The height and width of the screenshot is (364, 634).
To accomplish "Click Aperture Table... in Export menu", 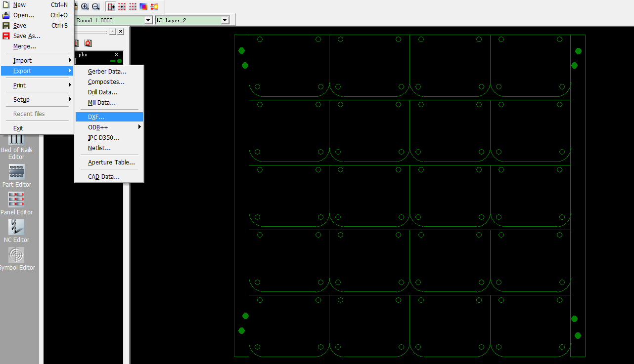I will (x=111, y=162).
